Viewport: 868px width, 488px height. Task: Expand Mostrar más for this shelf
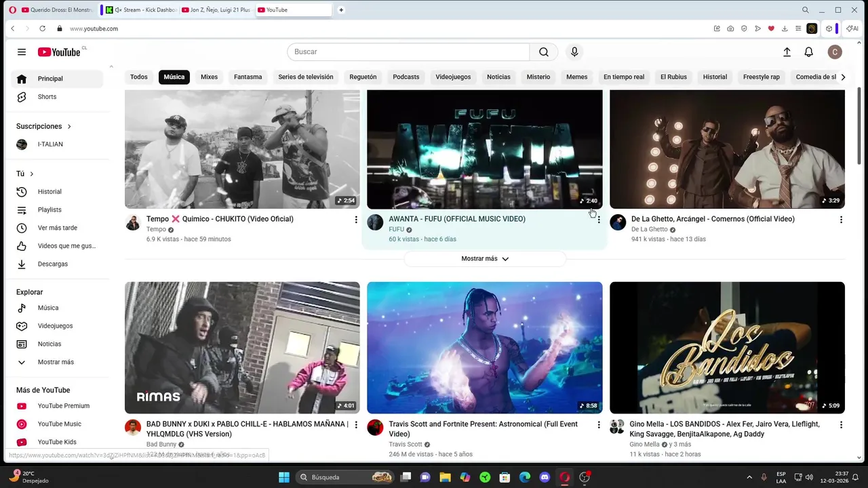485,259
